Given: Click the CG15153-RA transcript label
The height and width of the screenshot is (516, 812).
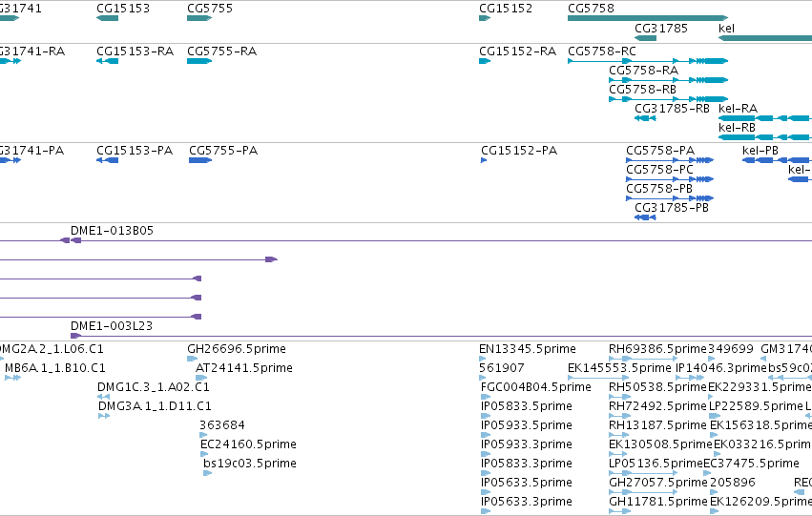Looking at the screenshot, I should click(x=135, y=52).
